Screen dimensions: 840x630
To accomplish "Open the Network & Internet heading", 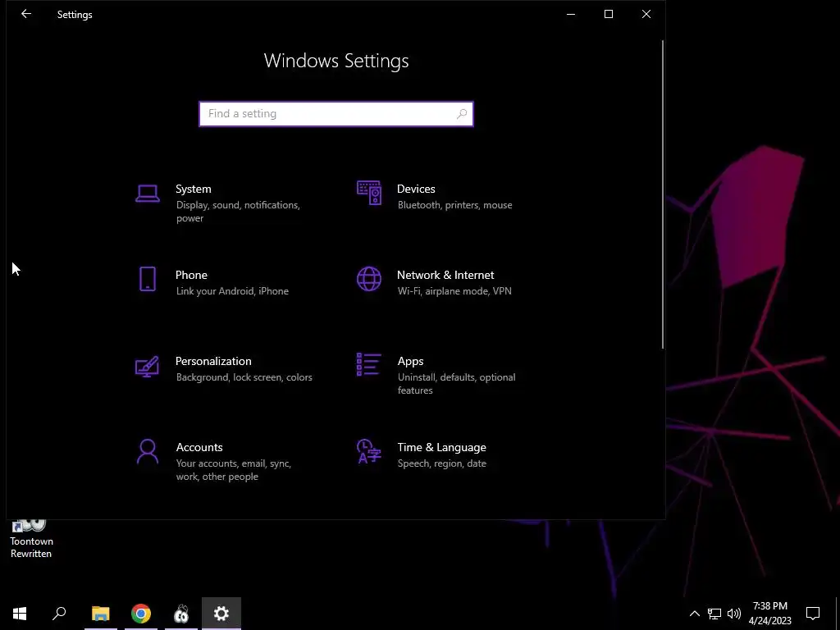I will tap(445, 275).
